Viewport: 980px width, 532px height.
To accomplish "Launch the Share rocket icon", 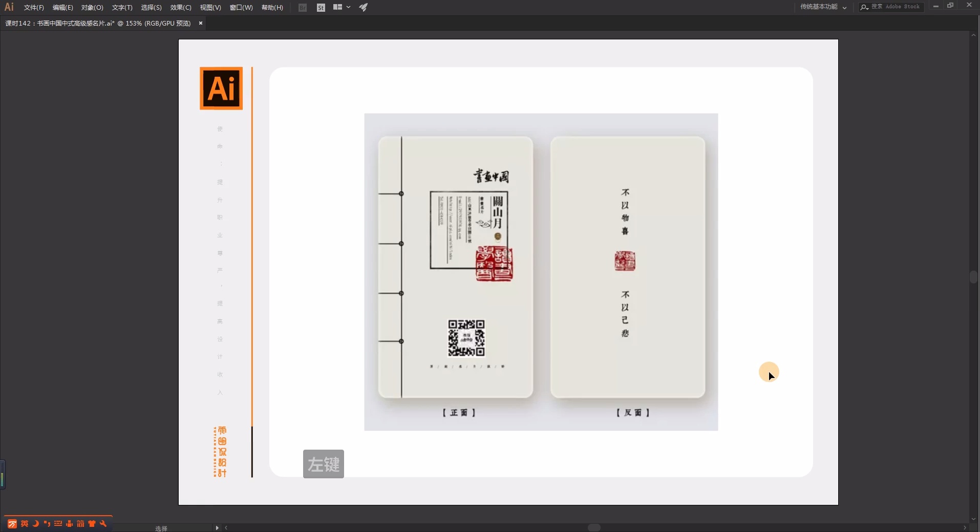I will pyautogui.click(x=363, y=7).
